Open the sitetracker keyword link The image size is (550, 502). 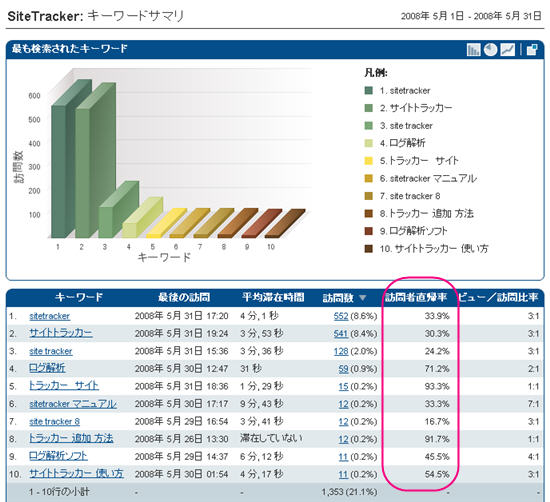pos(49,316)
